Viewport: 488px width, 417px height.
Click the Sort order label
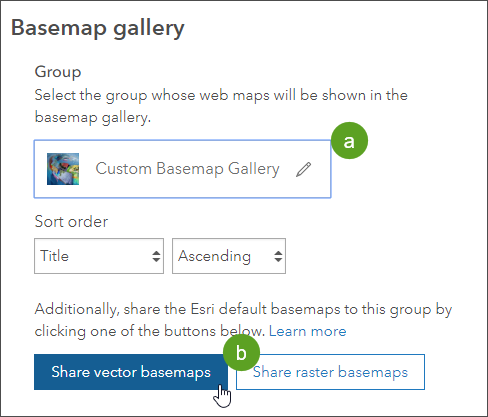71,222
